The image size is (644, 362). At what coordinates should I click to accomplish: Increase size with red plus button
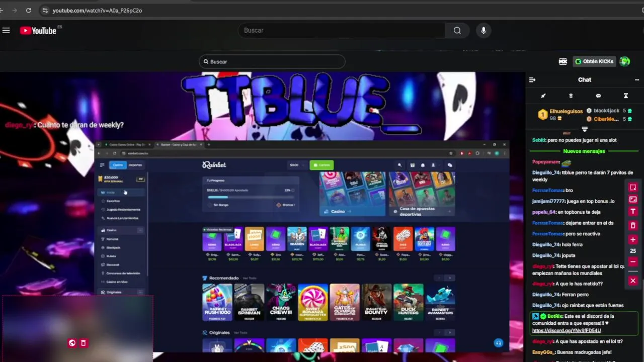[x=633, y=240]
